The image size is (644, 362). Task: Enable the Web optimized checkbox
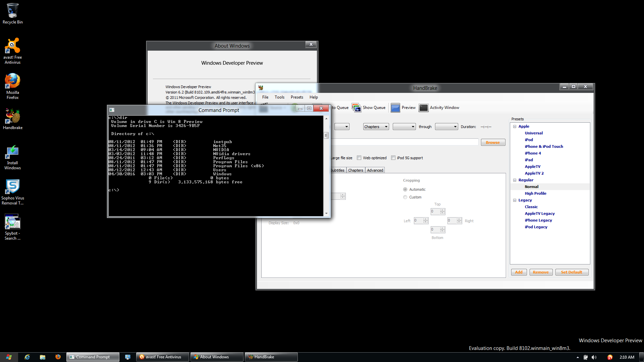pos(359,158)
